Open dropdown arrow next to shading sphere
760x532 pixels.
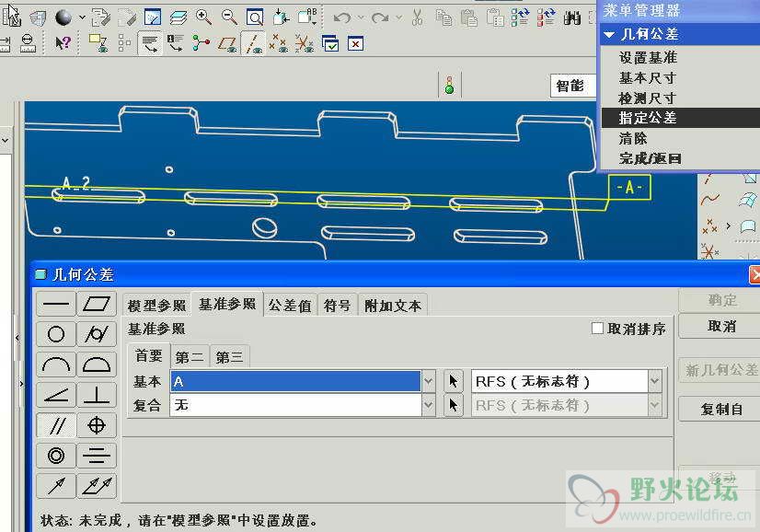(x=82, y=17)
